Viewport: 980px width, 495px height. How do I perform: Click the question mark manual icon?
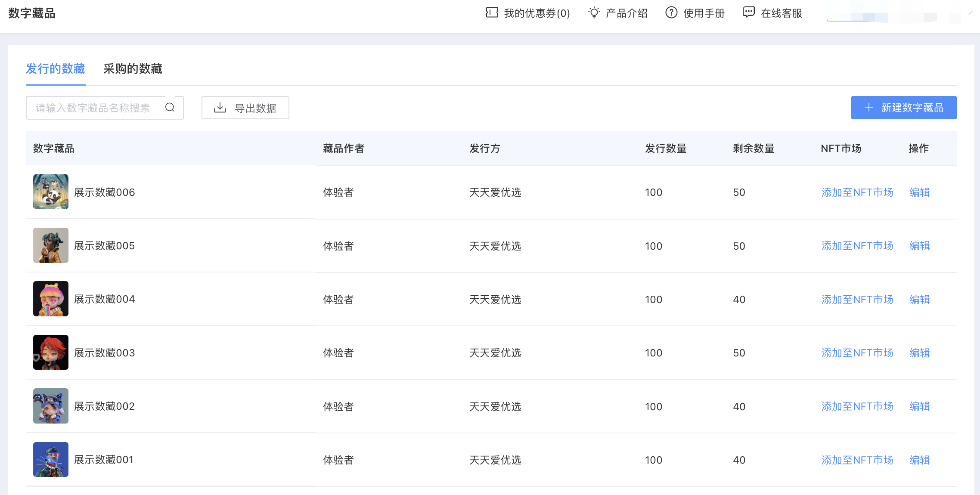pos(671,12)
